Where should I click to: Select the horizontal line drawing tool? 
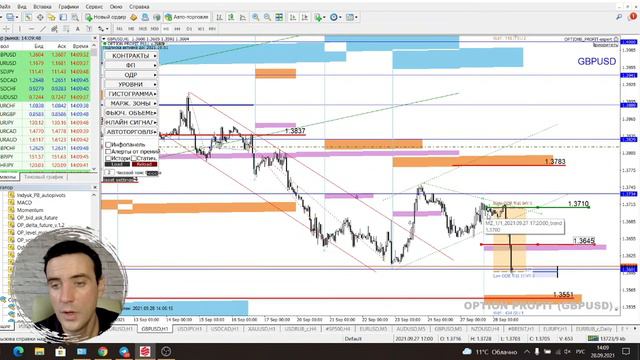click(x=31, y=29)
